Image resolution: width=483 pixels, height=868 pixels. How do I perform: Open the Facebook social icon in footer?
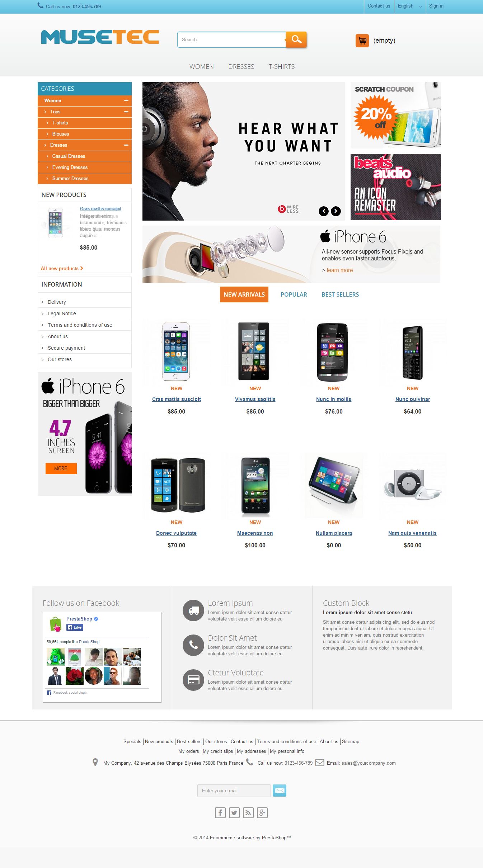[220, 813]
